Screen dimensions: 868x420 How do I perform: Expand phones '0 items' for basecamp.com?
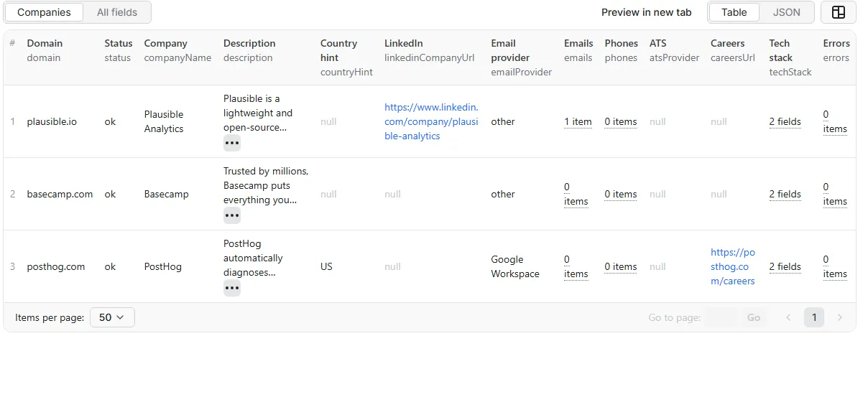pos(621,194)
